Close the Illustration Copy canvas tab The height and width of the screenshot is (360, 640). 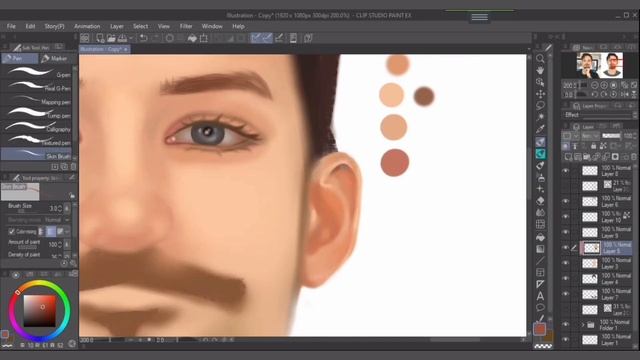(x=126, y=49)
